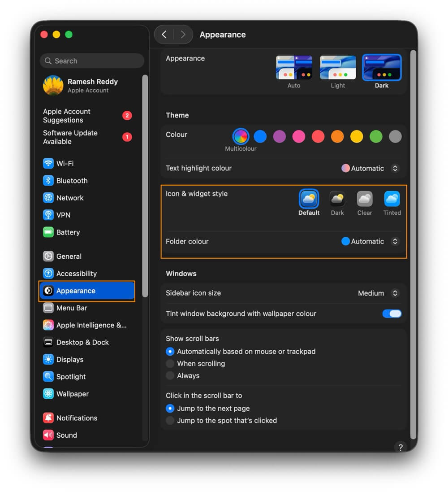Viewport: 448px width, 492px height.
Task: Select the Tinted icon & widget style
Action: pyautogui.click(x=392, y=199)
